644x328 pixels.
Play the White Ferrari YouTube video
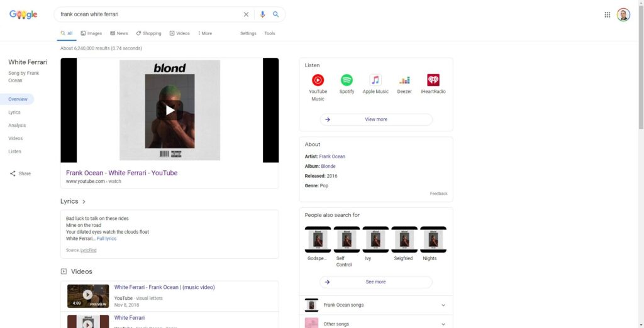tap(170, 110)
